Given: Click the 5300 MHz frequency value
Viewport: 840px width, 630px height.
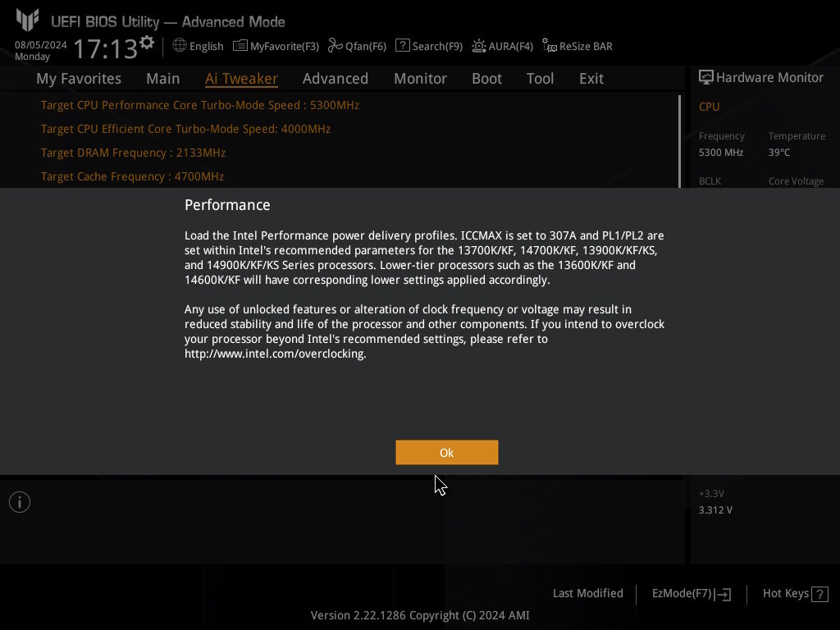Looking at the screenshot, I should point(721,153).
